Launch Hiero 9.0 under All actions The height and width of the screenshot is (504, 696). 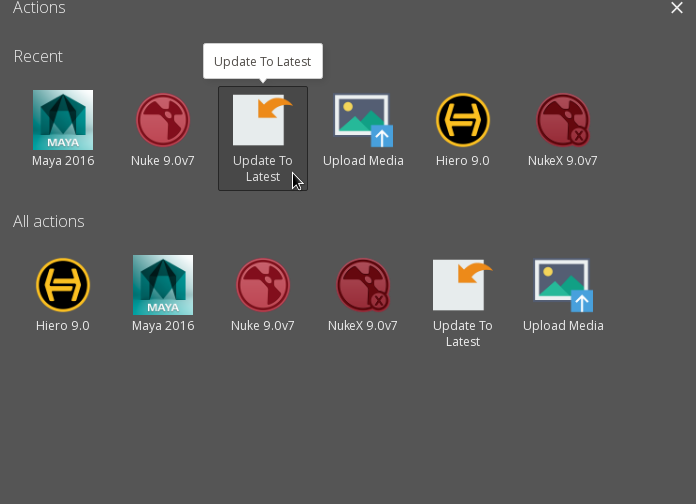click(63, 285)
